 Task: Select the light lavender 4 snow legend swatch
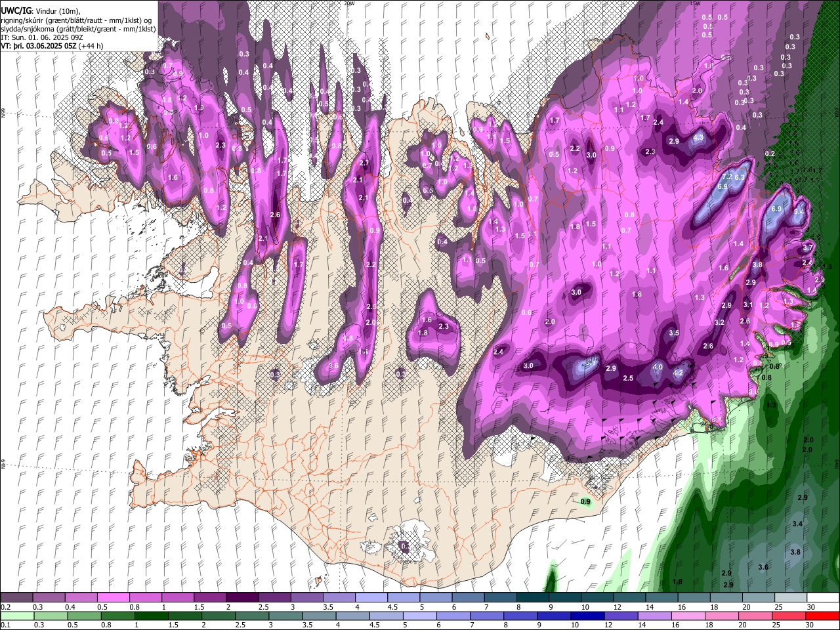click(x=371, y=598)
